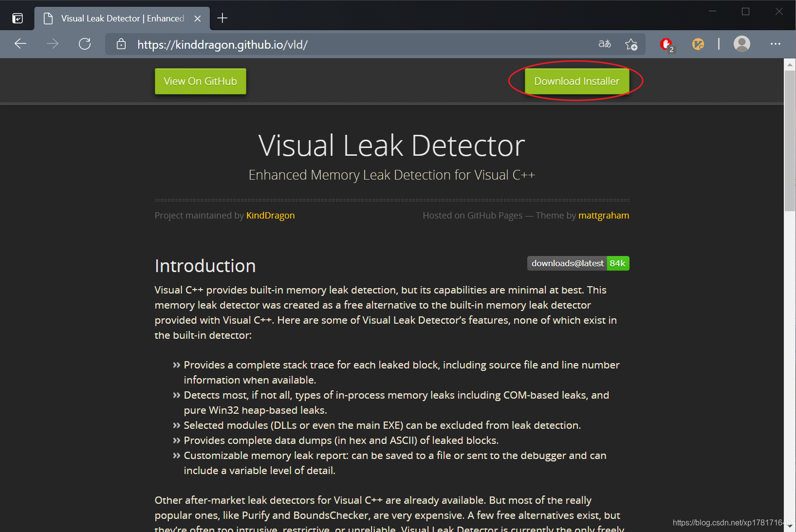
Task: Open the orange extension icon
Action: [x=698, y=44]
